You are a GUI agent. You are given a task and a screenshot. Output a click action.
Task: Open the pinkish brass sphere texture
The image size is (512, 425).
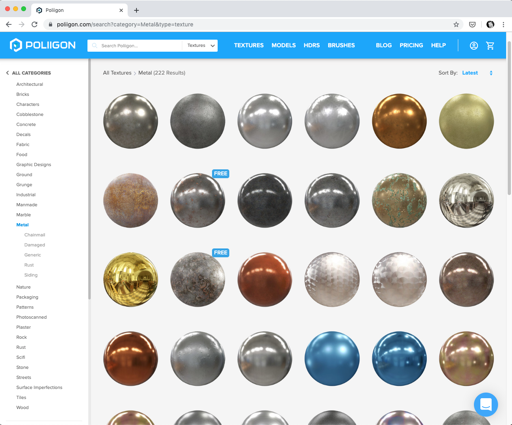click(466, 358)
